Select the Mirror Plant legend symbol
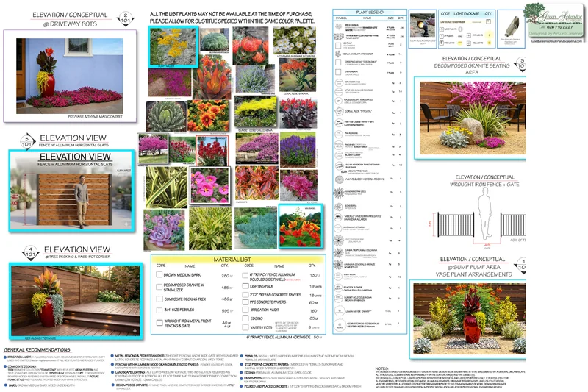Viewport: 588px width, 392px height. pos(339,123)
